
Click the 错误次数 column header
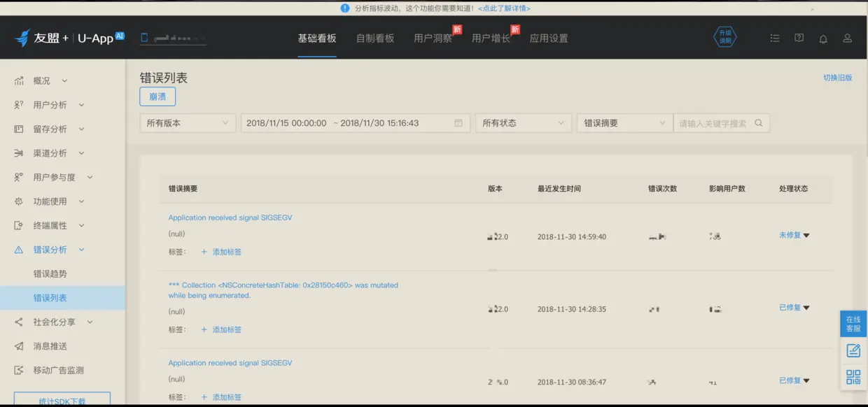[x=662, y=189]
